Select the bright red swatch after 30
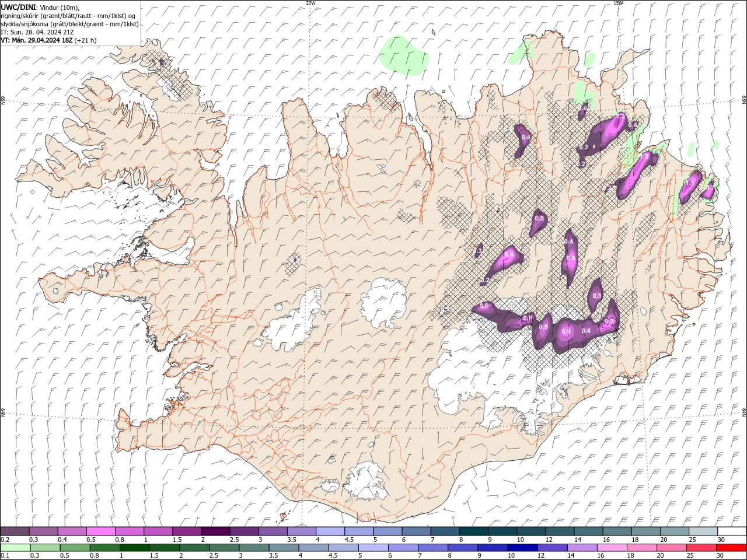This screenshot has height=560, width=747. (731, 548)
